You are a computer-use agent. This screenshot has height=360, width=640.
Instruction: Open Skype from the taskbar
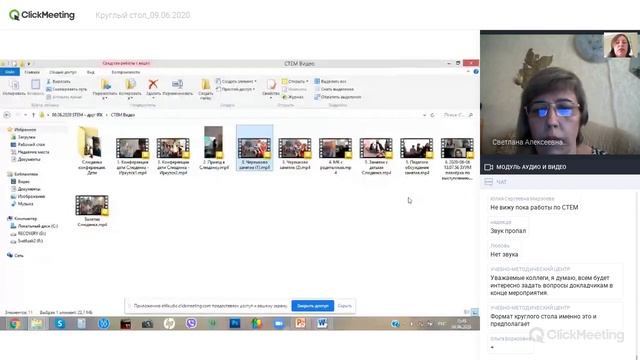[60, 324]
